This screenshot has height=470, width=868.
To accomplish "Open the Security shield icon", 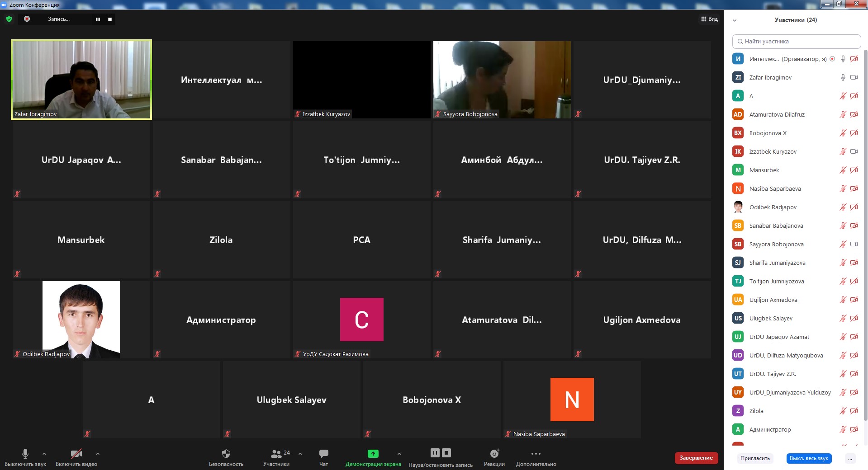I will pyautogui.click(x=226, y=454).
